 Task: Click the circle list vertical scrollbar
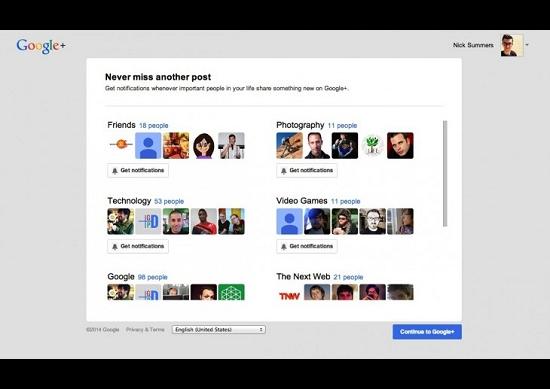coord(445,174)
